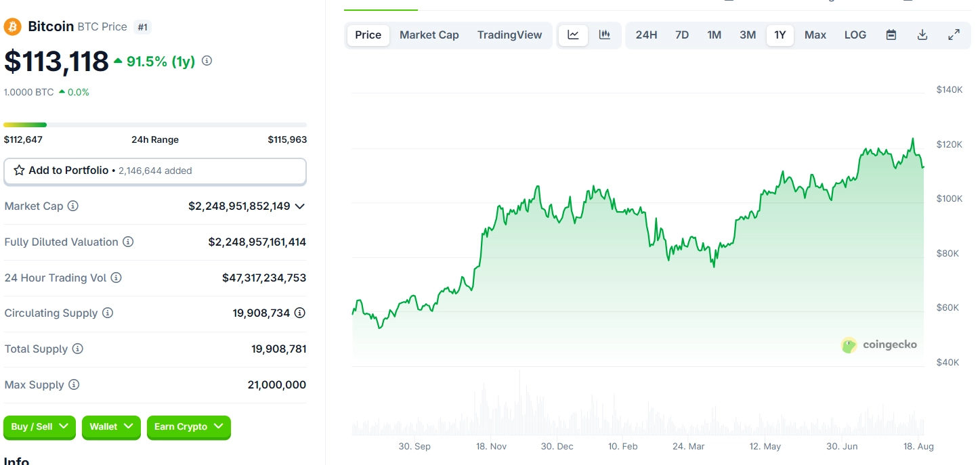Image resolution: width=980 pixels, height=465 pixels.
Task: Click the Market Cap info icon
Action: point(73,206)
